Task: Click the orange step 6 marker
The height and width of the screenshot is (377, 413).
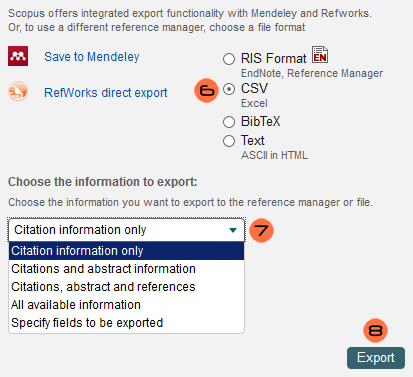Action: (206, 90)
